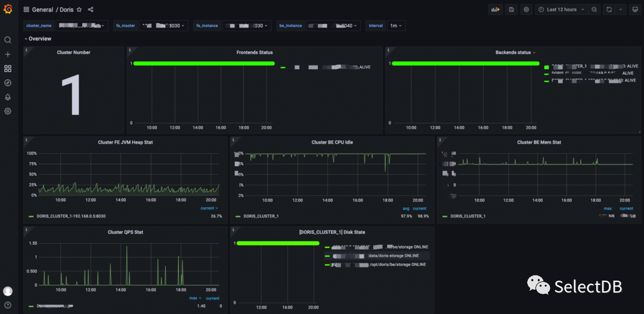Open the Create plus icon in sidebar
This screenshot has width=644, height=314.
click(7, 54)
